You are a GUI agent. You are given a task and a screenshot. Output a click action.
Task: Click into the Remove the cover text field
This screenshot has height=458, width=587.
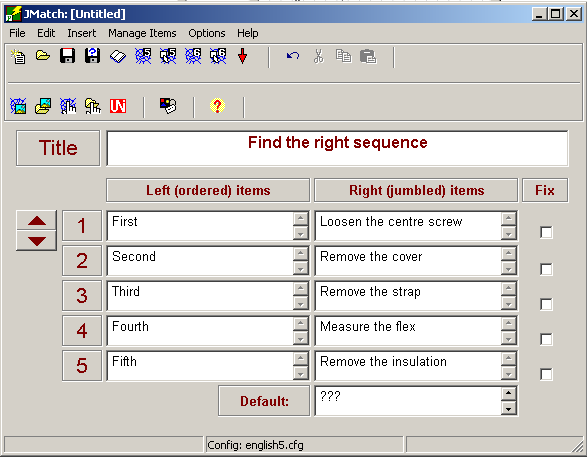[x=408, y=261]
